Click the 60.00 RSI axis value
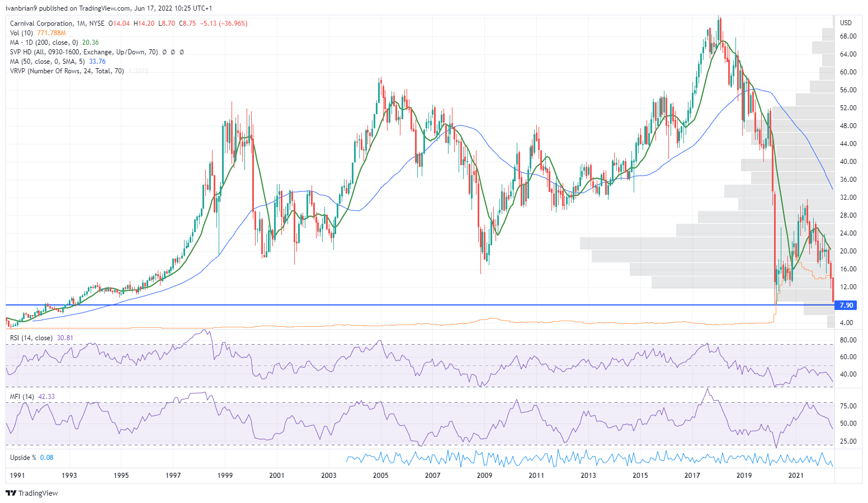Image resolution: width=868 pixels, height=503 pixels. tap(848, 357)
